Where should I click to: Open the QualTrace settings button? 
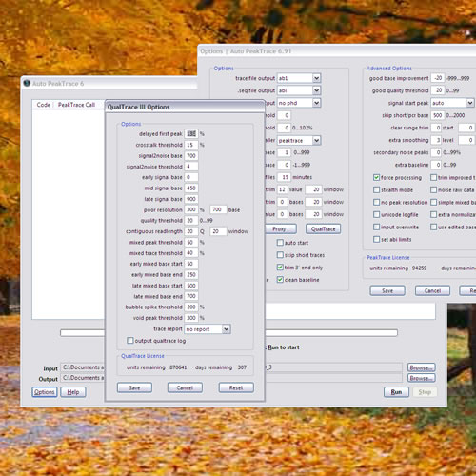click(323, 228)
